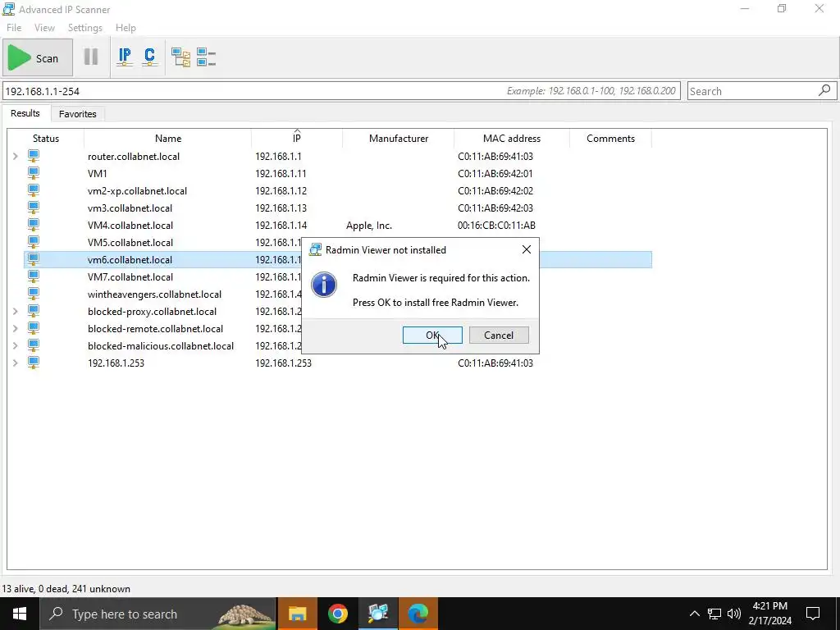Open the View menu

click(44, 28)
